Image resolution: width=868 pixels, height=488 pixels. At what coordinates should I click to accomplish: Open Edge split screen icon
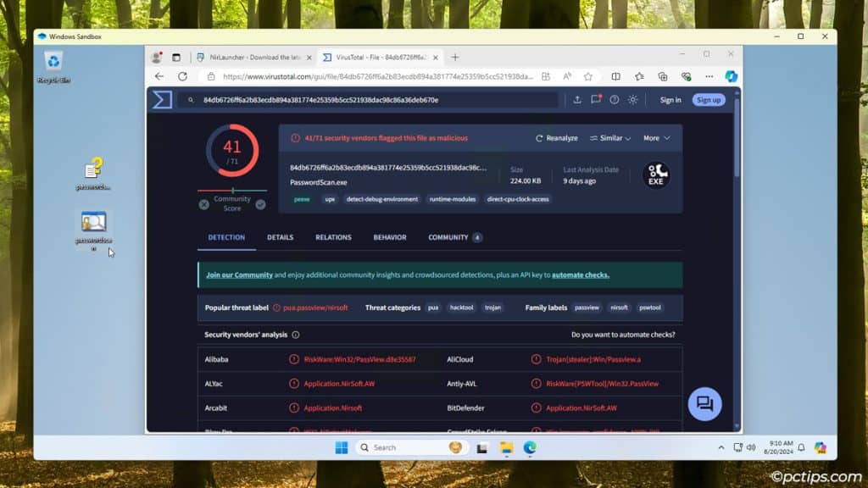tap(615, 75)
